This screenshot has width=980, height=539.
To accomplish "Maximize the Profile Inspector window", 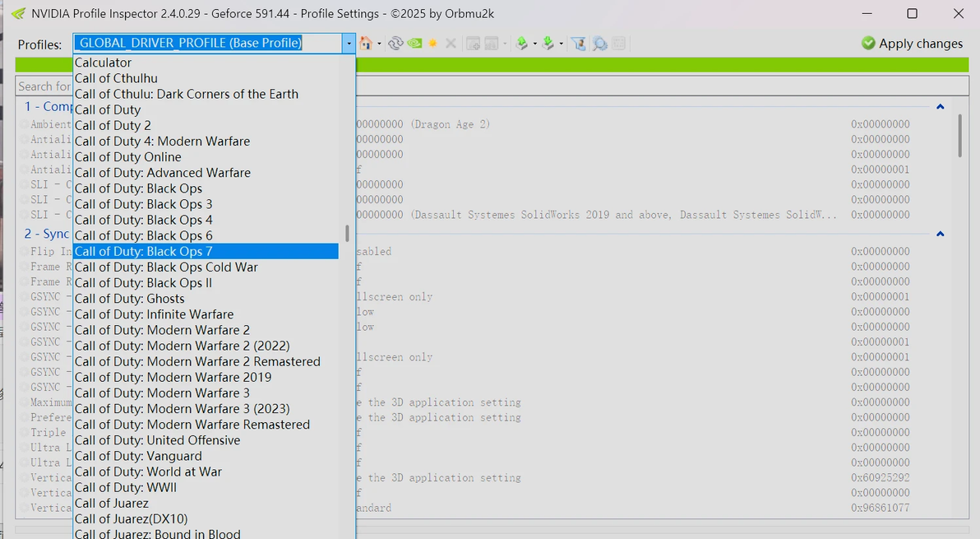I will [912, 13].
